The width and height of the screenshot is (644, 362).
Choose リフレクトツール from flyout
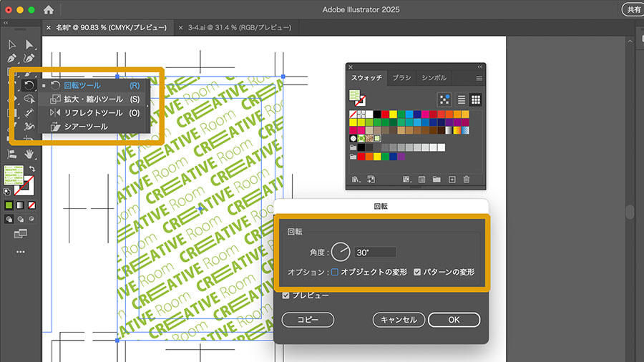coord(94,112)
